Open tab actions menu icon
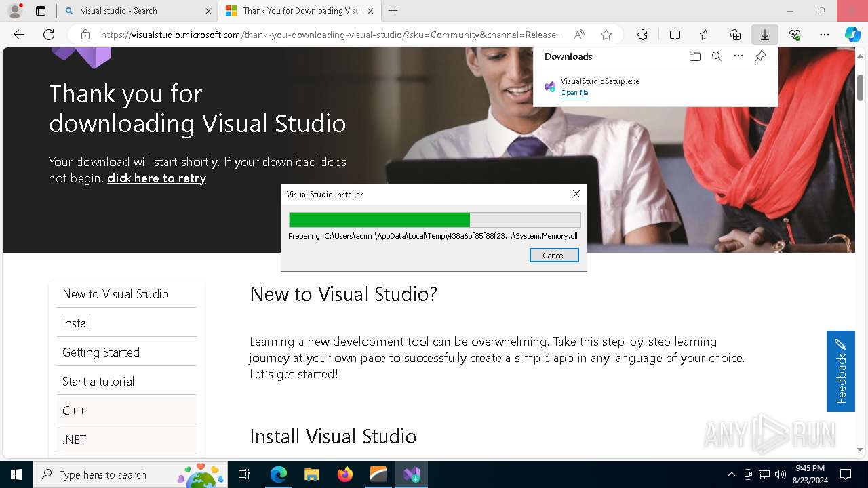Screen dimensions: 868x488 [x=41, y=11]
